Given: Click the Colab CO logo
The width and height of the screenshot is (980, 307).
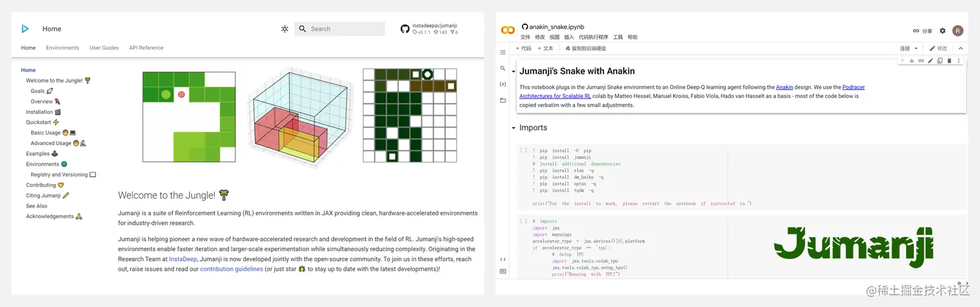Looking at the screenshot, I should [508, 30].
